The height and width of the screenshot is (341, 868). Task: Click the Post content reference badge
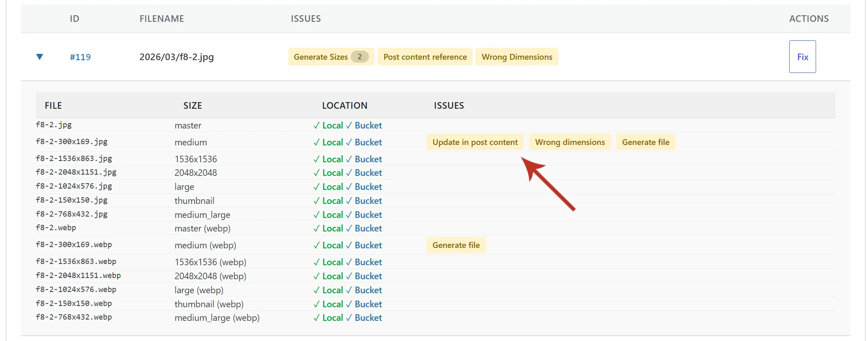425,57
